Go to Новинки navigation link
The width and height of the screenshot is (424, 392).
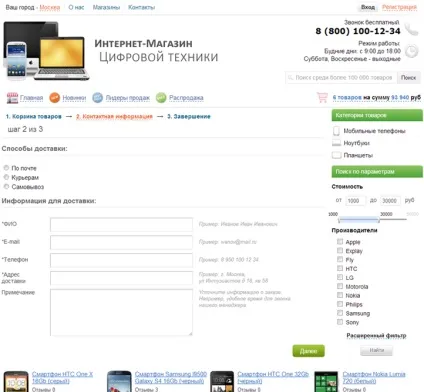tap(74, 98)
